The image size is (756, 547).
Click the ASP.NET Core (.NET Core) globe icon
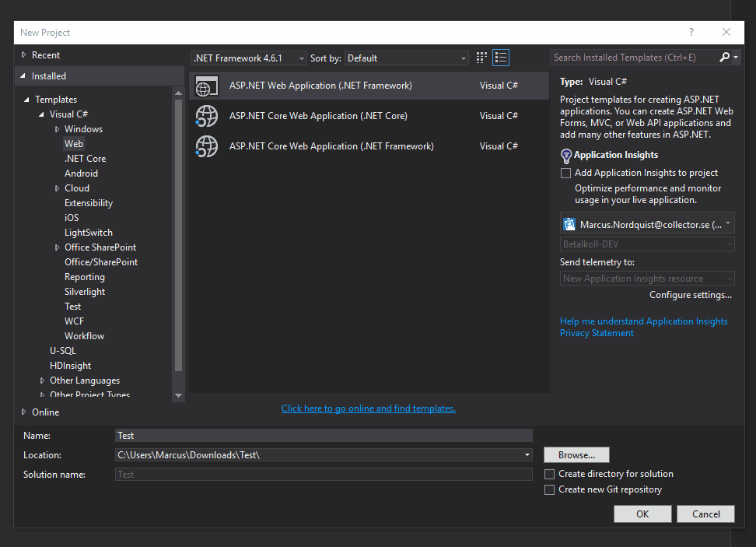[206, 115]
